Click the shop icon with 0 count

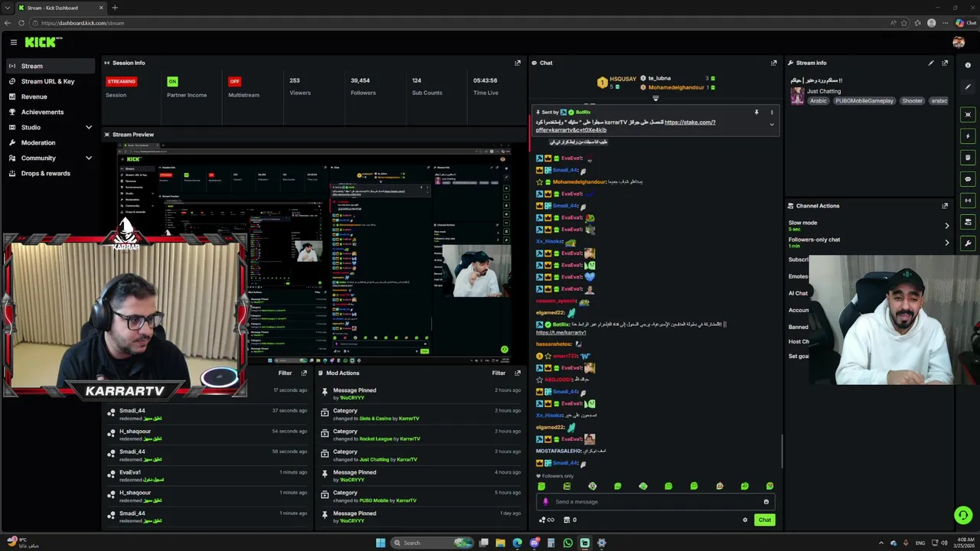click(x=570, y=520)
